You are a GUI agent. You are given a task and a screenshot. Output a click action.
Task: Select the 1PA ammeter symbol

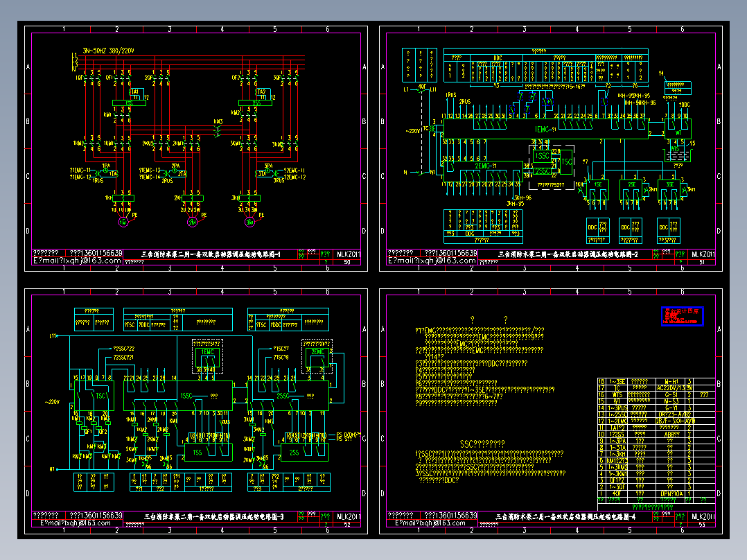[x=106, y=170]
